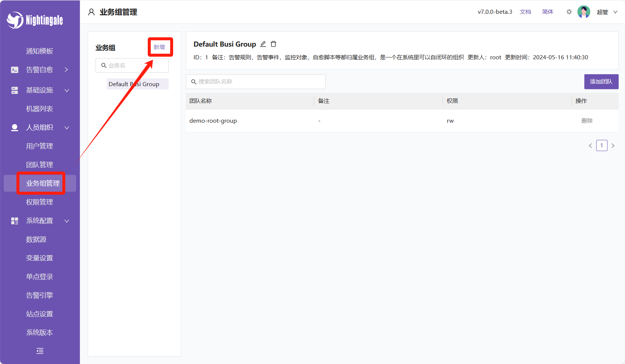Screen dimensions: 625x364
Task: Click the trash icon to delete business group
Action: [274, 44]
